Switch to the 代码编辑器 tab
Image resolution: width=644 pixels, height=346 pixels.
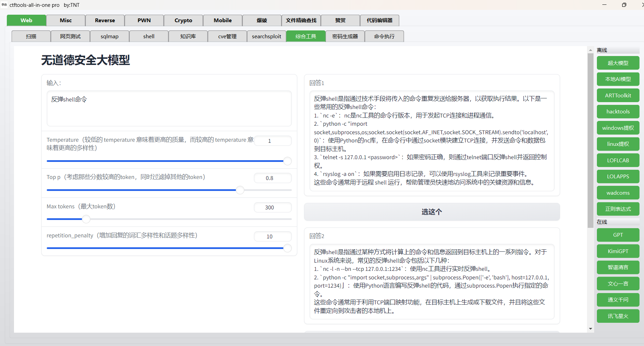380,20
